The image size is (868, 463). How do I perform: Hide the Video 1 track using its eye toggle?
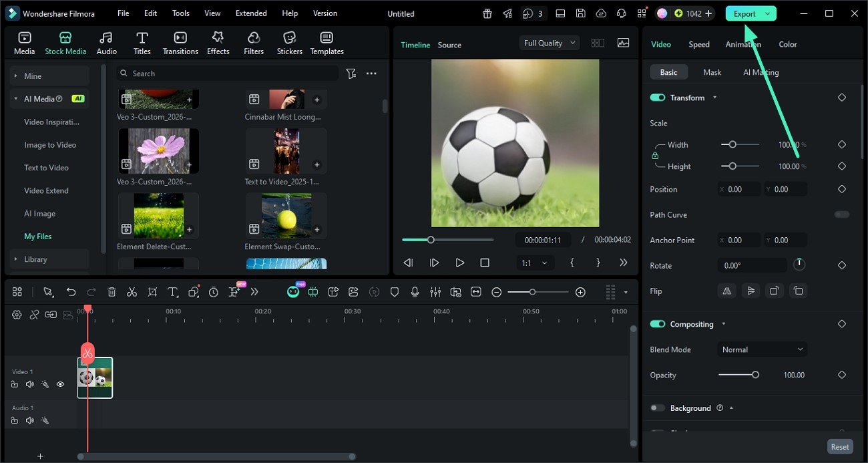pos(61,384)
